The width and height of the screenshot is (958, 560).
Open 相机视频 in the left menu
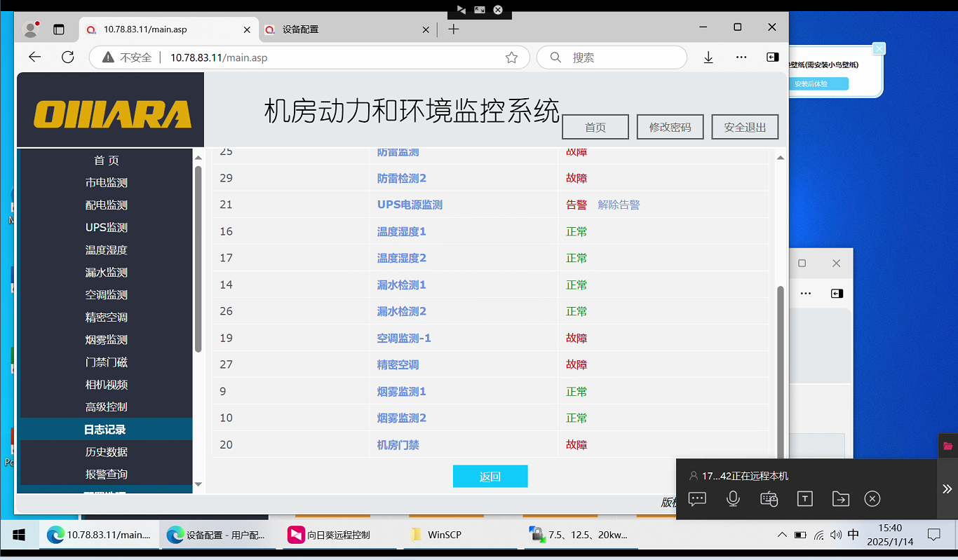point(107,385)
